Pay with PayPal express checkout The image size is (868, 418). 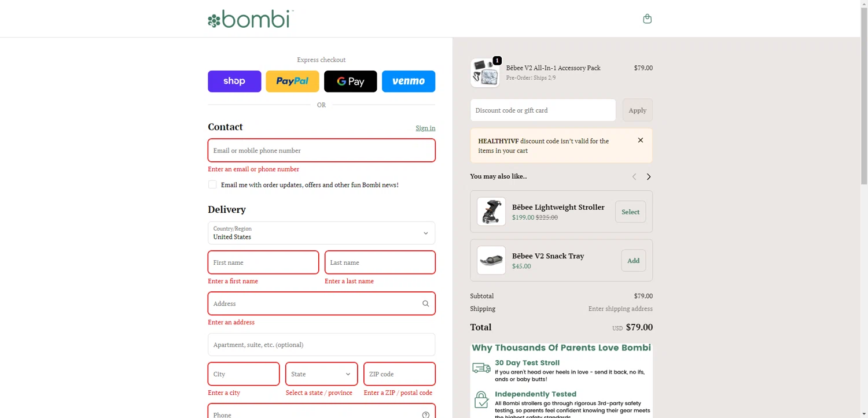pos(292,82)
